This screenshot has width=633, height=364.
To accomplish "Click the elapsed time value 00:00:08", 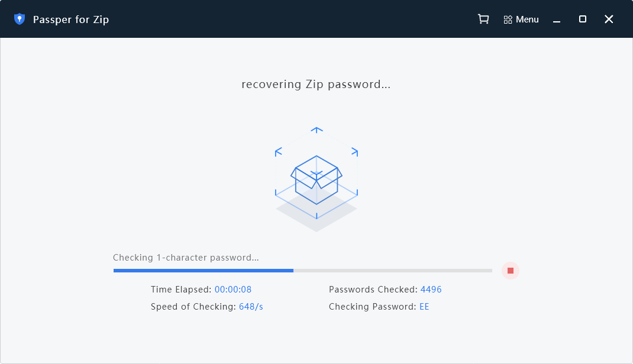I will coord(232,290).
